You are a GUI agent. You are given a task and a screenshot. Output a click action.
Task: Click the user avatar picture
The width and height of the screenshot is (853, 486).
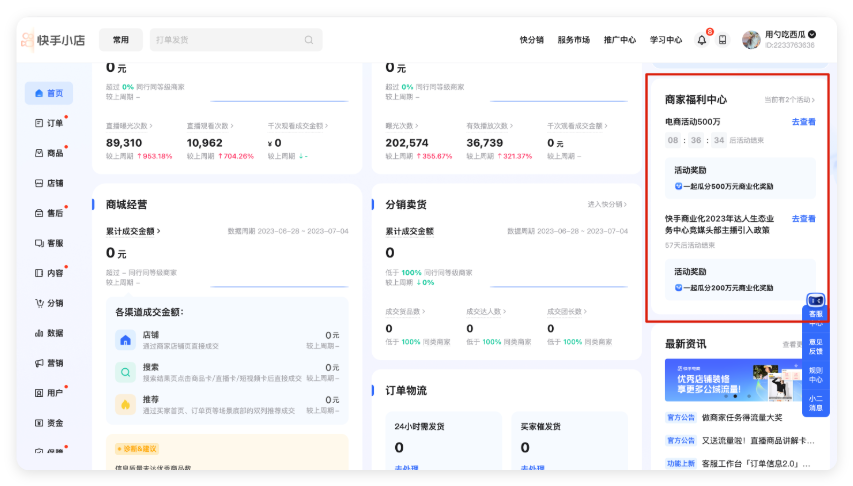click(x=751, y=40)
